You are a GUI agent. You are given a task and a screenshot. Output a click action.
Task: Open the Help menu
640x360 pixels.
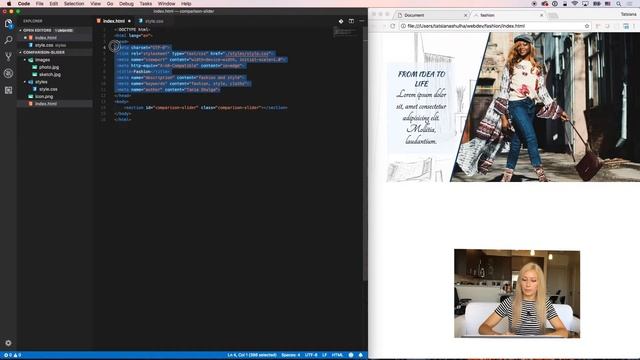(x=186, y=4)
